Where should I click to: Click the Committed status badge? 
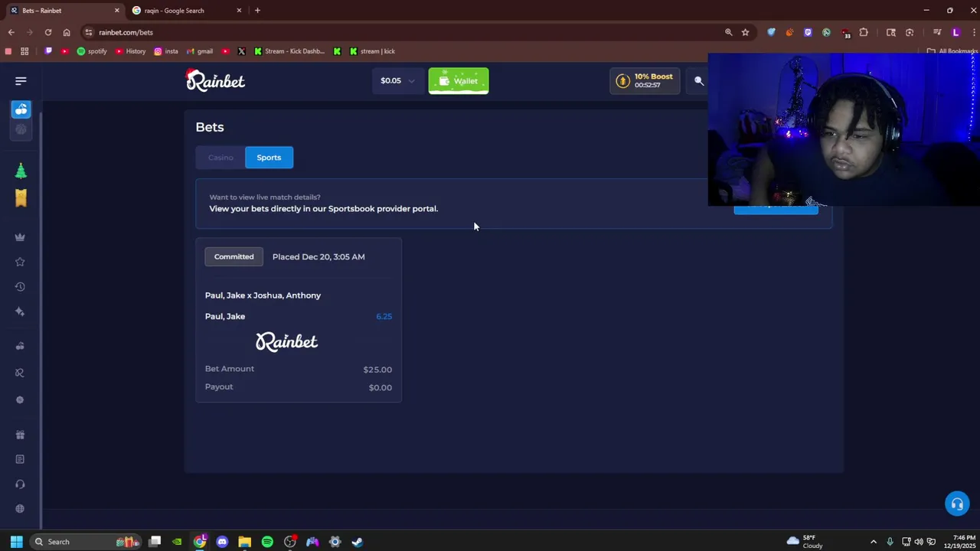234,257
